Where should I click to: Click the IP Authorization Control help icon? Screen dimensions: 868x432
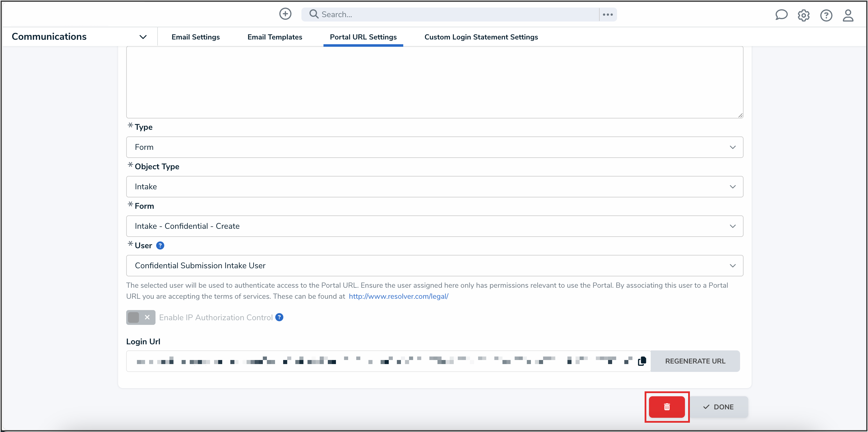point(279,317)
